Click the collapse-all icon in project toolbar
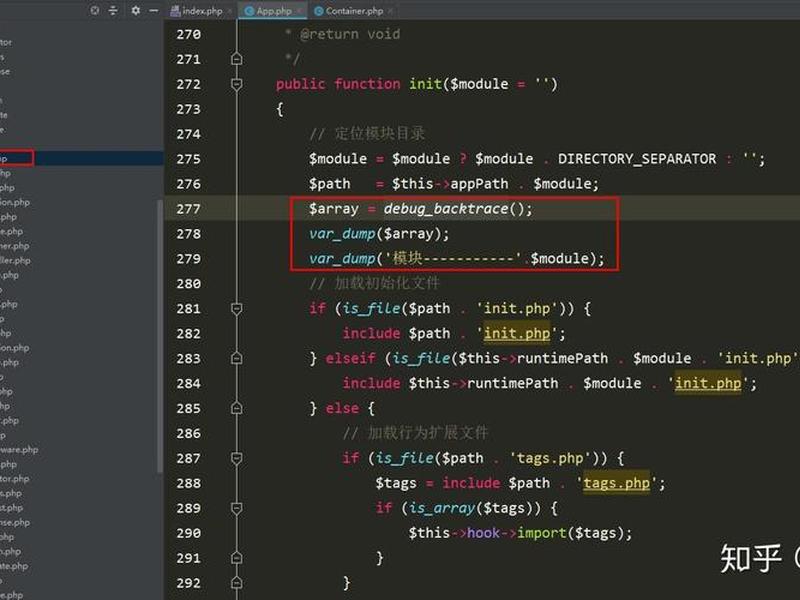The width and height of the screenshot is (800, 600). click(x=113, y=10)
